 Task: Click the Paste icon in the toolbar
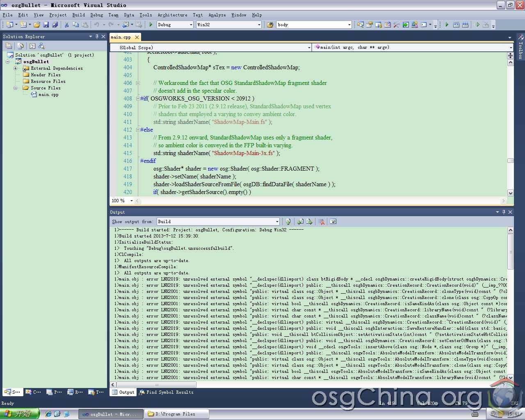tap(85, 25)
